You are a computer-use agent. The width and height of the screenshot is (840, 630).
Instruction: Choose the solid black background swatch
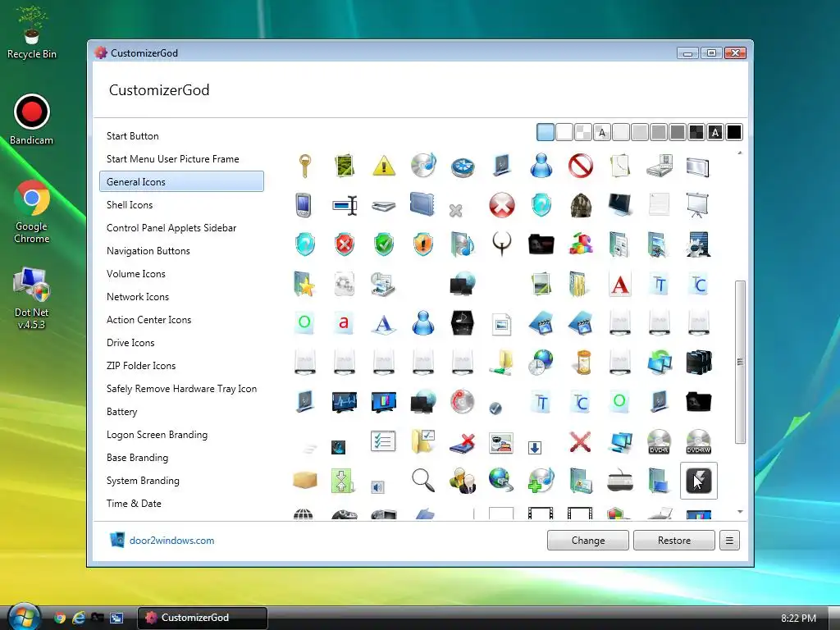pos(734,132)
